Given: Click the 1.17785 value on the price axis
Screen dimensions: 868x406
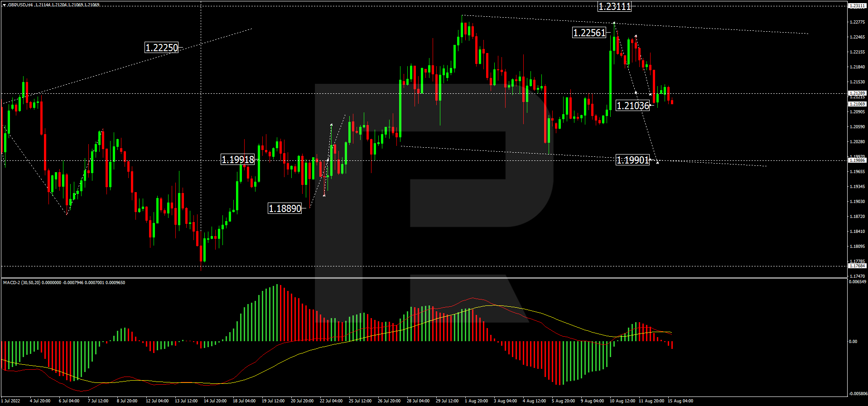Looking at the screenshot, I should point(858,261).
